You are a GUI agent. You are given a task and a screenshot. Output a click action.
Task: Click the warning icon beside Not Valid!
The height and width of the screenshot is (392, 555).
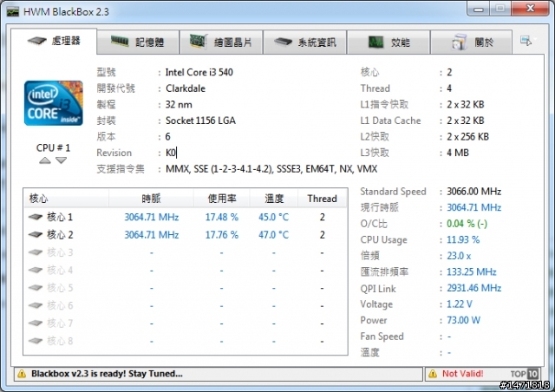coord(433,374)
